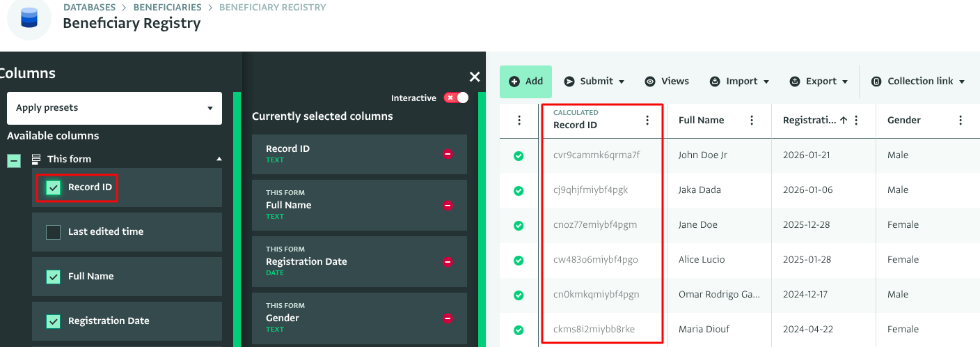Remove Full Name from selected columns
The width and height of the screenshot is (980, 347).
click(x=448, y=206)
